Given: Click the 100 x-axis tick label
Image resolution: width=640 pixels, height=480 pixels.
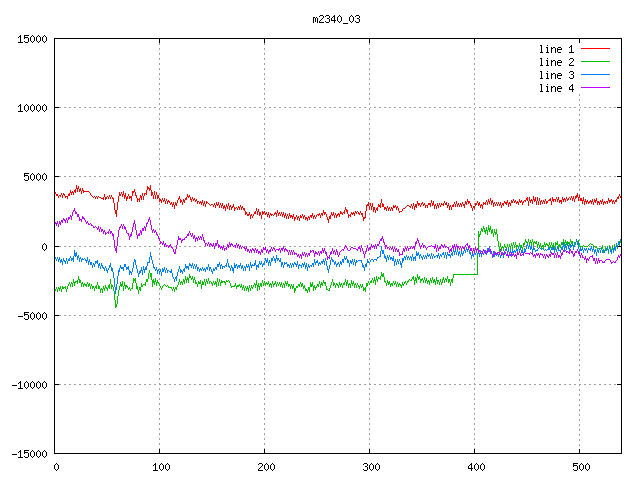Looking at the screenshot, I should coord(160,467).
